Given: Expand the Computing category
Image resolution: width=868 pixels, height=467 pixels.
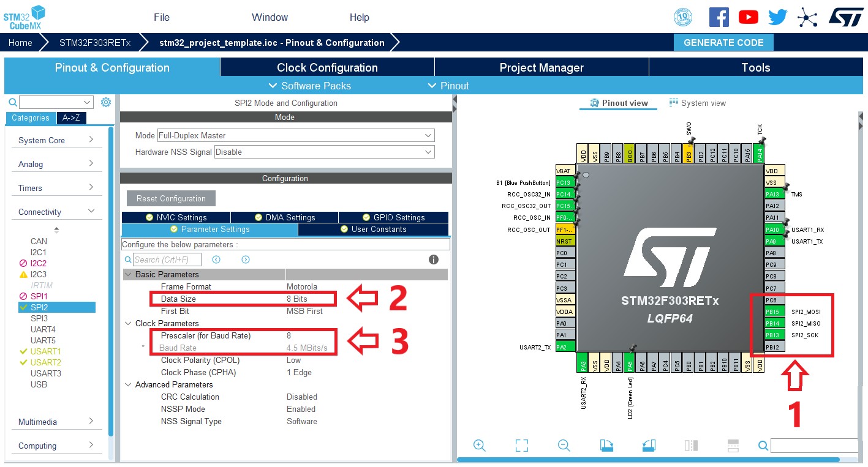Looking at the screenshot, I should pos(56,446).
